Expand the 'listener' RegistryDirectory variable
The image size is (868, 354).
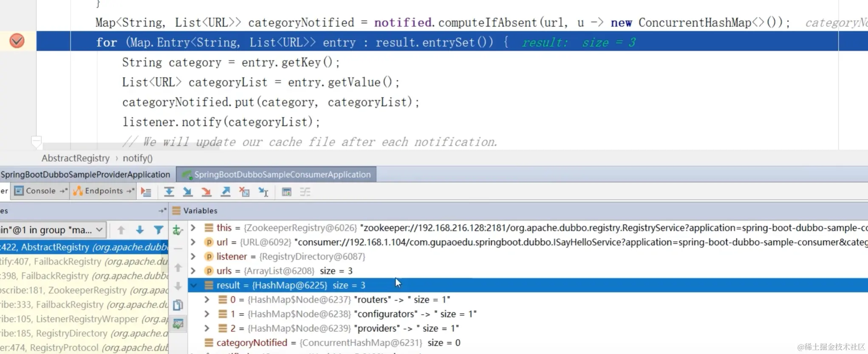click(193, 257)
